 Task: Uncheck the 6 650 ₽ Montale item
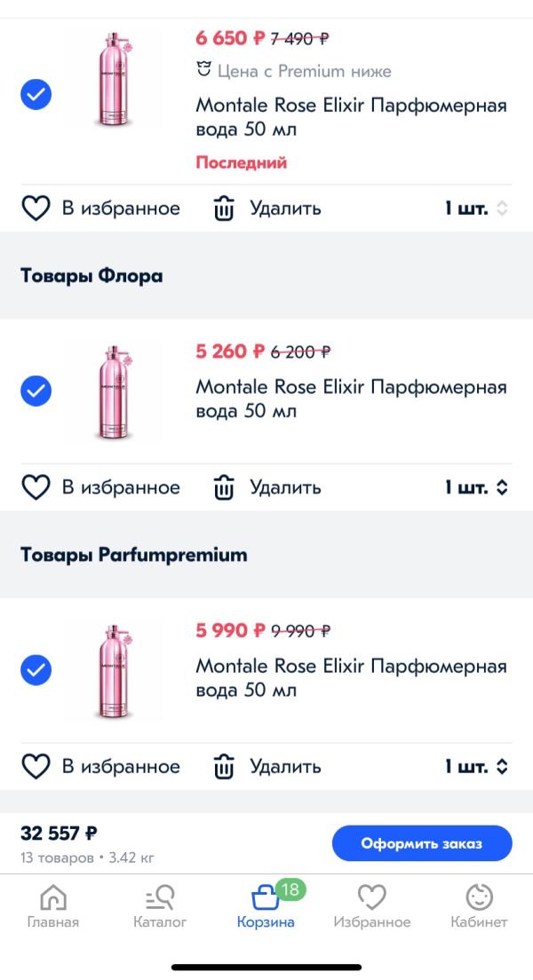point(36,94)
